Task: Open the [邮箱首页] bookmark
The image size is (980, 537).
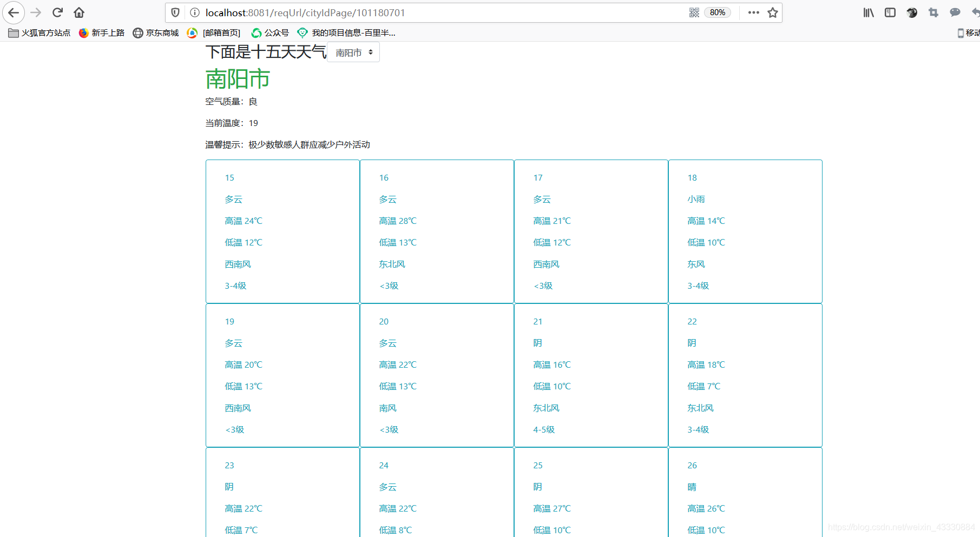Action: point(214,33)
